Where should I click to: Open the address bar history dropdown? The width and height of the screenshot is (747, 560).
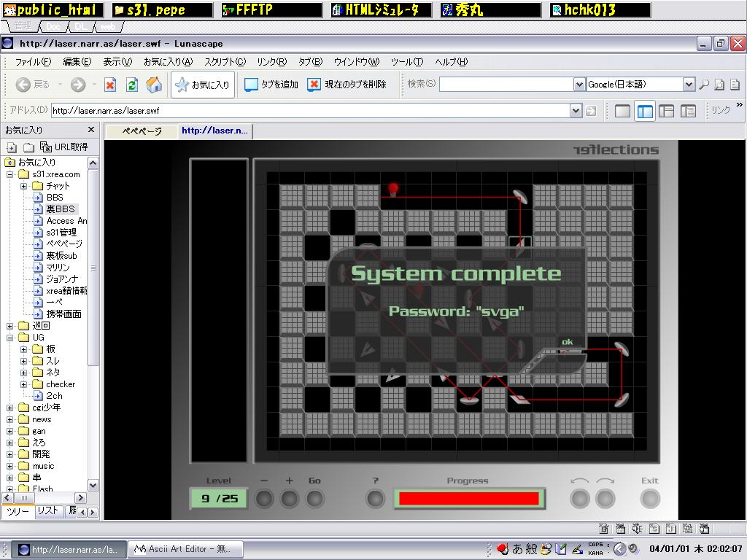tap(576, 111)
